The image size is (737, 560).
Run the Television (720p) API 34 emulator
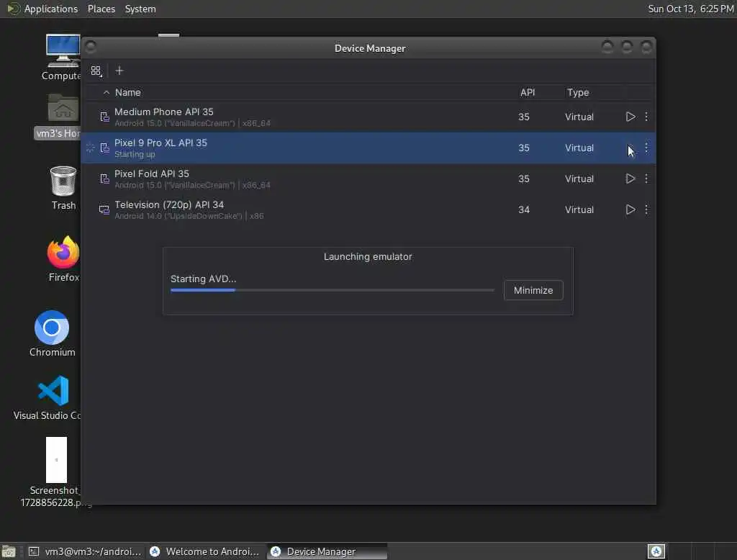coord(630,209)
